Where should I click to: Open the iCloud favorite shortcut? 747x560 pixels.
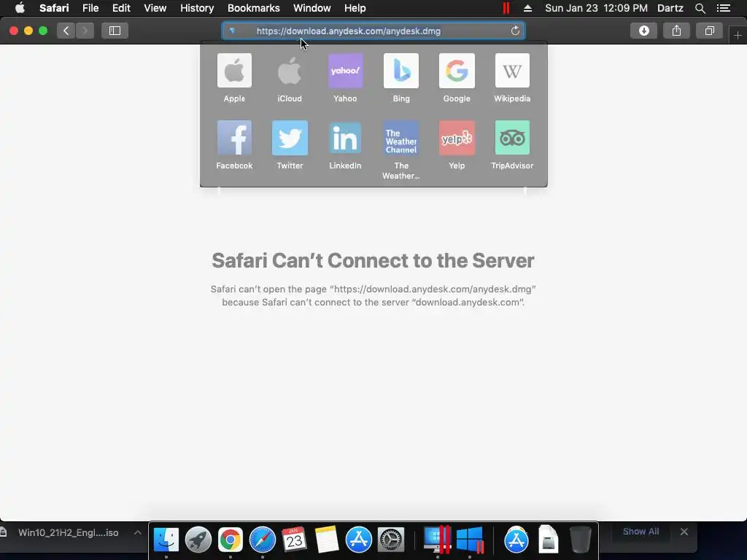(290, 78)
